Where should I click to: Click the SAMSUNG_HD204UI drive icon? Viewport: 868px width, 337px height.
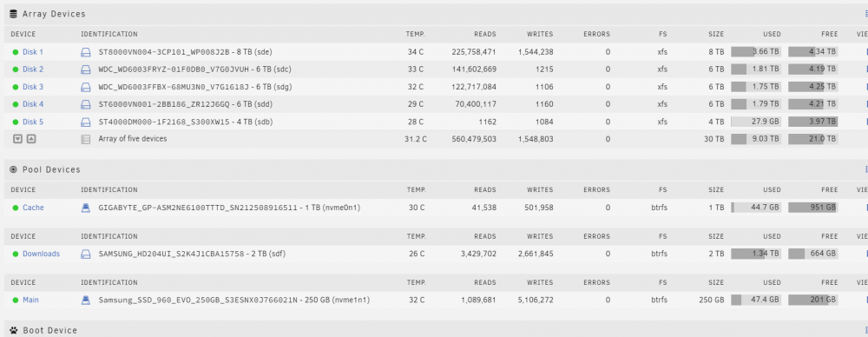[85, 254]
